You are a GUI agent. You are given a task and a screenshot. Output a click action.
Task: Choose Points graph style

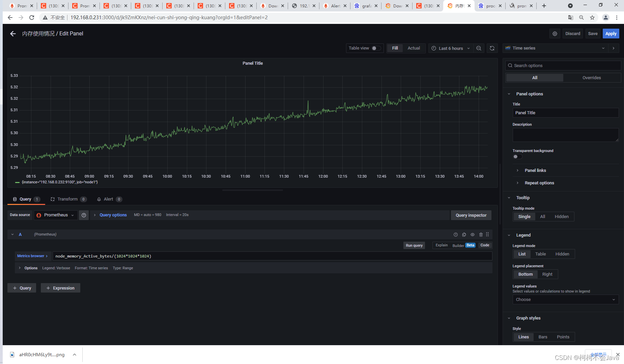pos(563,337)
